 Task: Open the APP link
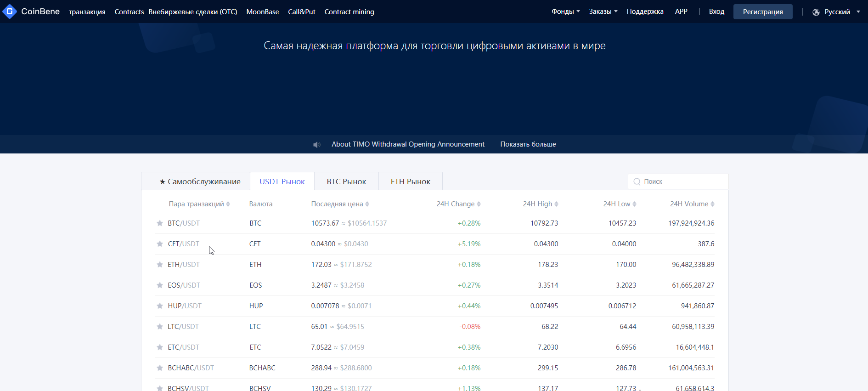681,11
